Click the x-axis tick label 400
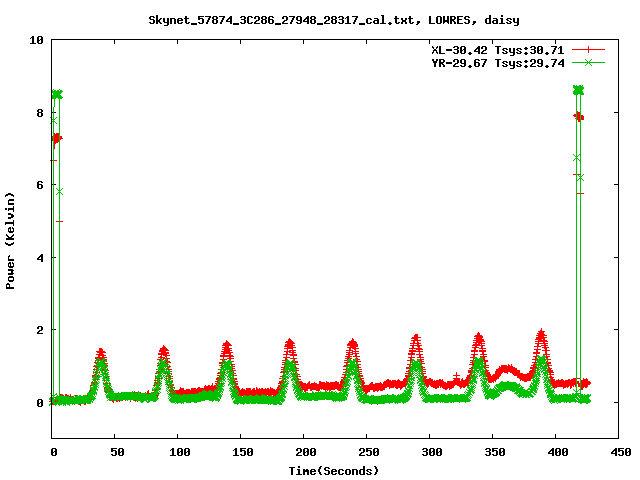Screen dimensions: 640x480 (558, 452)
